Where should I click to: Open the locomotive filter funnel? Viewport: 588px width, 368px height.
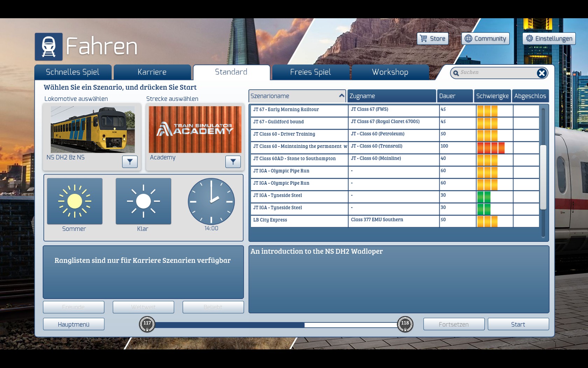129,162
